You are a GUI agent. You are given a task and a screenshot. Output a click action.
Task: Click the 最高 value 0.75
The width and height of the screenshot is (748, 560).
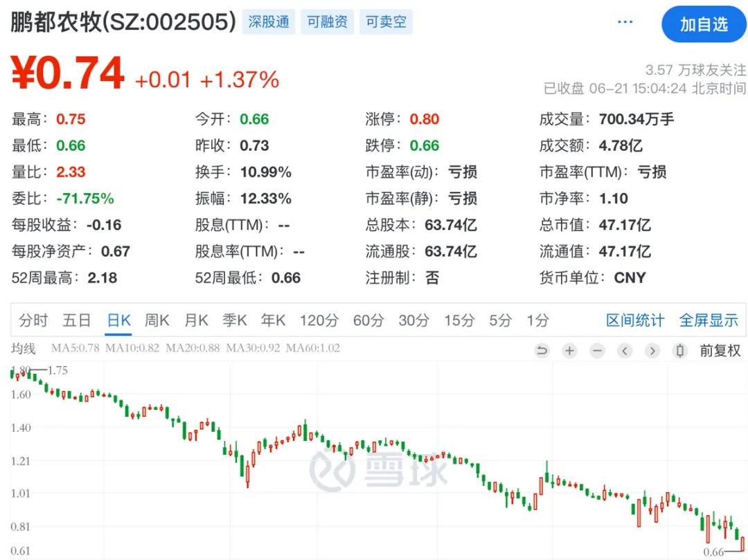(x=71, y=119)
